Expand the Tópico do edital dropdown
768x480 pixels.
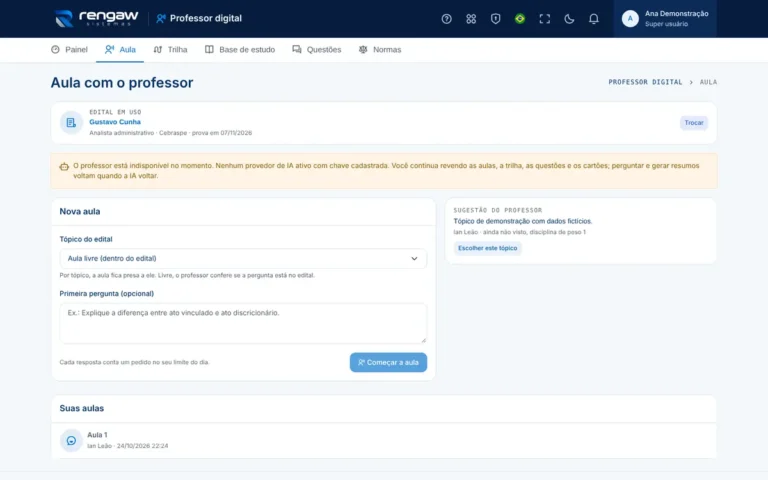click(243, 259)
